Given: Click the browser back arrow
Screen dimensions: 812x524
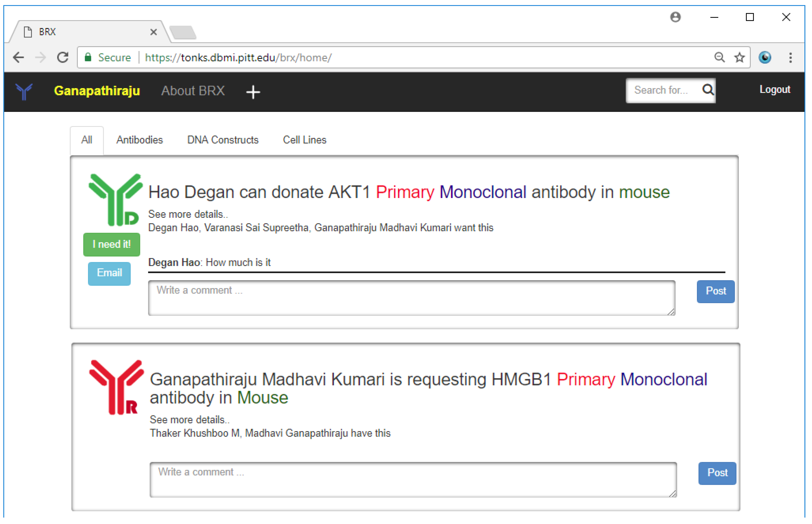Looking at the screenshot, I should tap(18, 57).
